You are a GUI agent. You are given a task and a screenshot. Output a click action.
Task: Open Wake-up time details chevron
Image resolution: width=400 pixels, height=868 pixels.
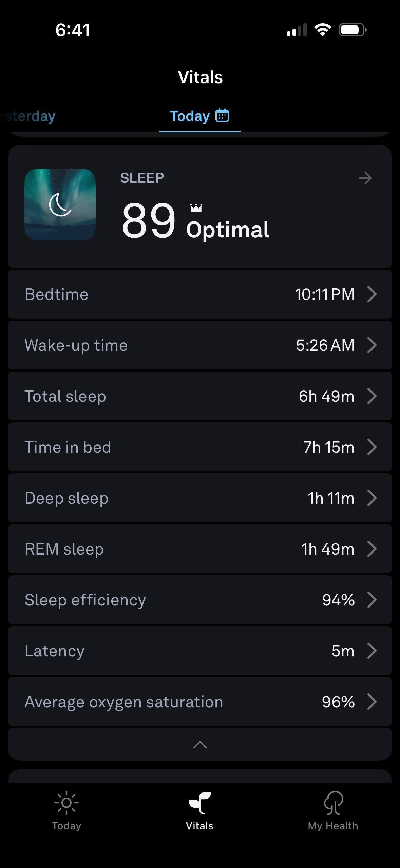(372, 345)
